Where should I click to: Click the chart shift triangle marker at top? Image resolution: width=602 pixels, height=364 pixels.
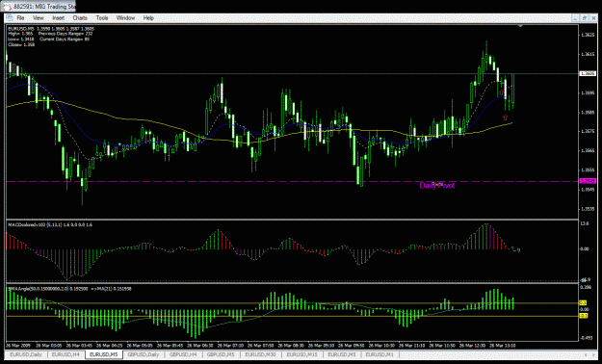(520, 26)
